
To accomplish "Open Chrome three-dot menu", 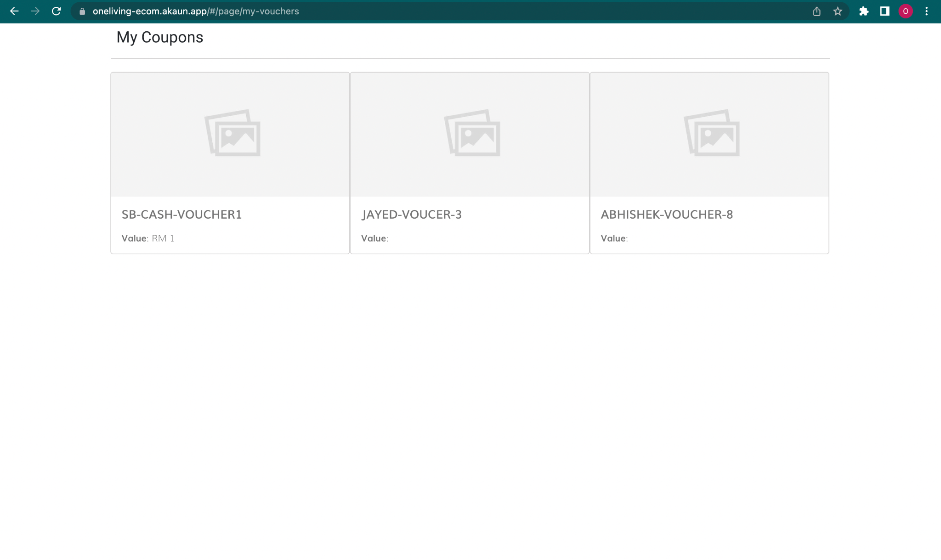I will click(926, 11).
